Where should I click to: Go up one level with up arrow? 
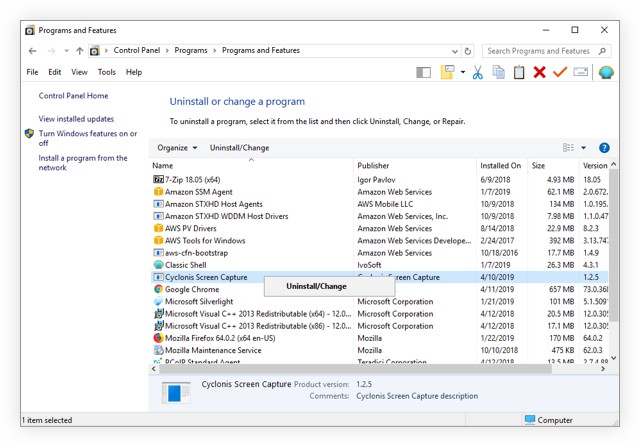click(80, 51)
